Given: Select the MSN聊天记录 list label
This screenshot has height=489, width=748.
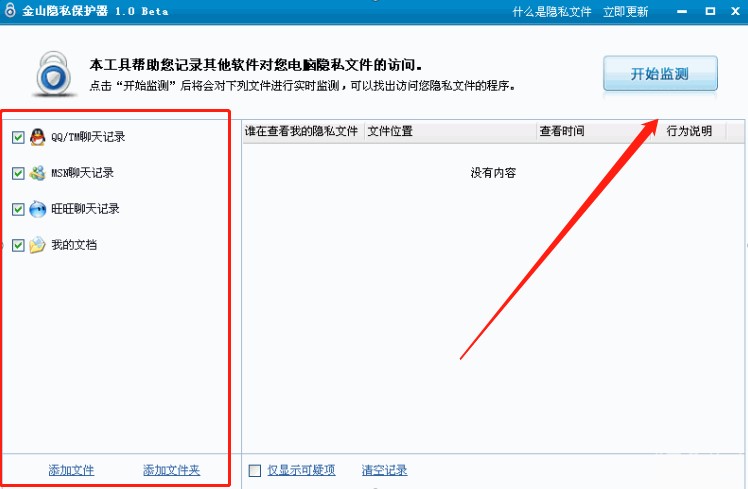Looking at the screenshot, I should [x=83, y=173].
